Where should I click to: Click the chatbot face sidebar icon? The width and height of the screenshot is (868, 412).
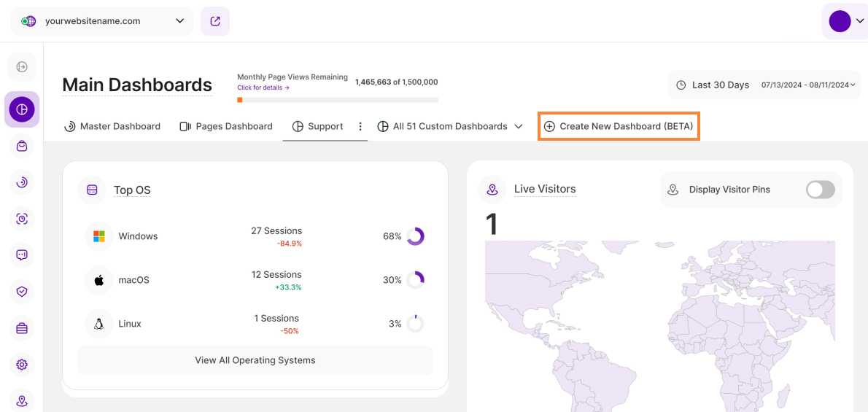pos(22,255)
